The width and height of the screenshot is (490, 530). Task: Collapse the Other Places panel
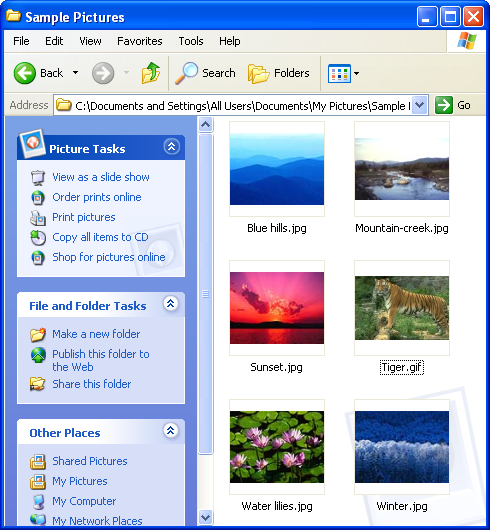click(x=171, y=430)
